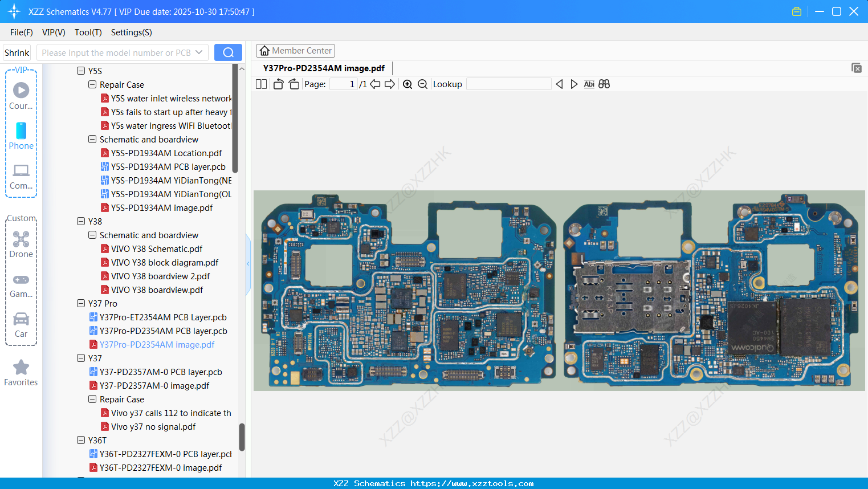The height and width of the screenshot is (489, 868).
Task: Zoom in on the PDF
Action: [407, 84]
